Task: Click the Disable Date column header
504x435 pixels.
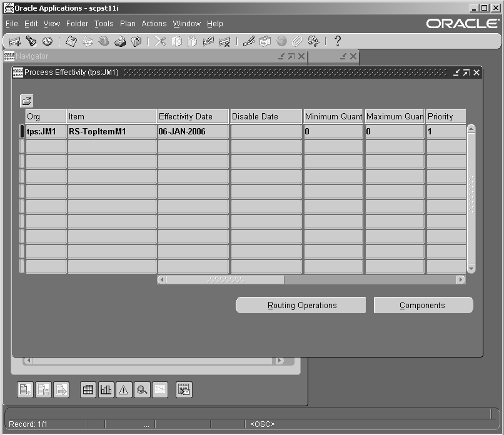Action: 266,116
